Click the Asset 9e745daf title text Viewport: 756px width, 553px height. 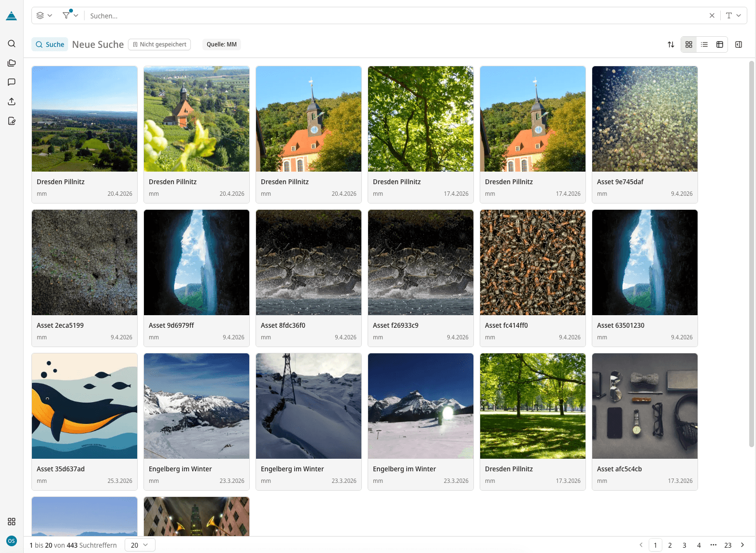(x=620, y=182)
